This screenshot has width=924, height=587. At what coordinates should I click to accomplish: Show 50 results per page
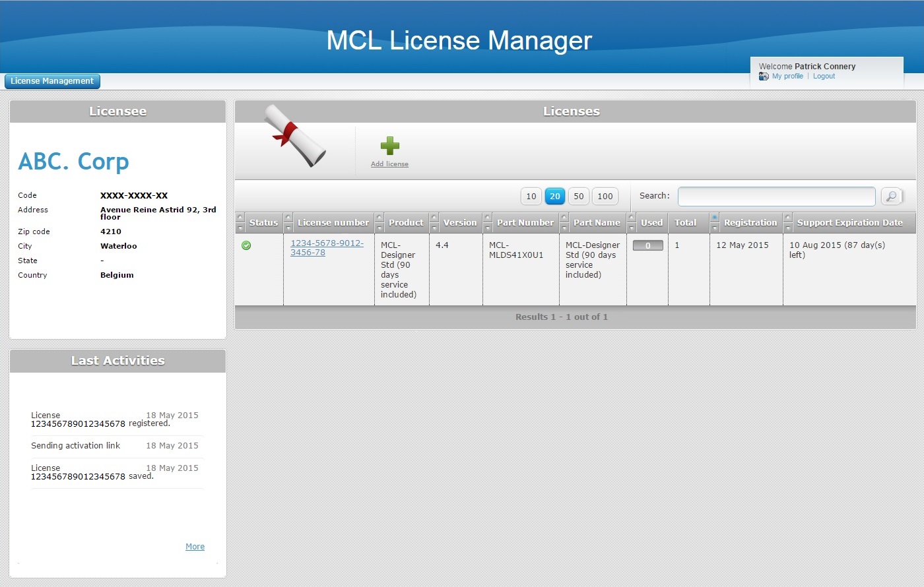point(579,196)
